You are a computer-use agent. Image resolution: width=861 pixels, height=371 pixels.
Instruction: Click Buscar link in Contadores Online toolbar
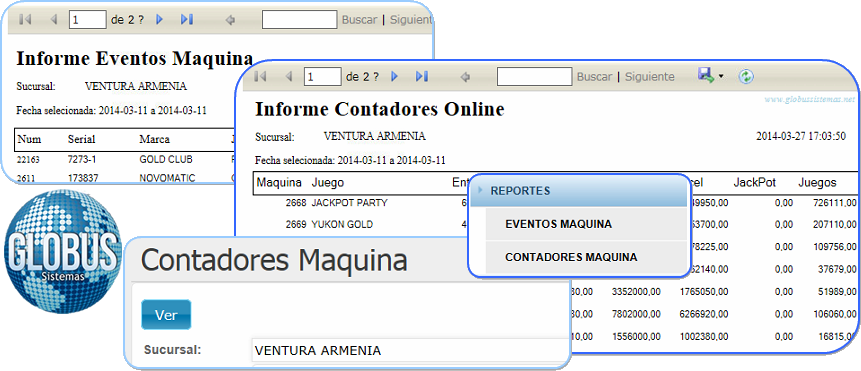point(594,77)
